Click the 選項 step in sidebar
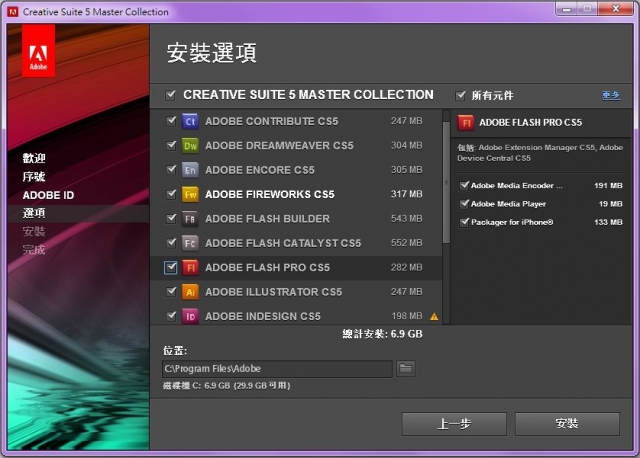 [34, 213]
